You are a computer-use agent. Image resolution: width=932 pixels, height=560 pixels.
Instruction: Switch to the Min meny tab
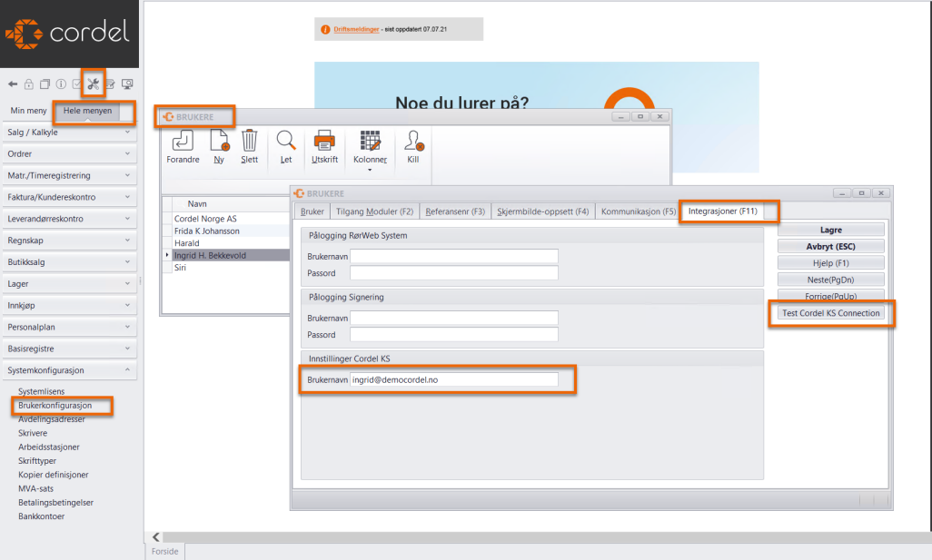pyautogui.click(x=28, y=111)
